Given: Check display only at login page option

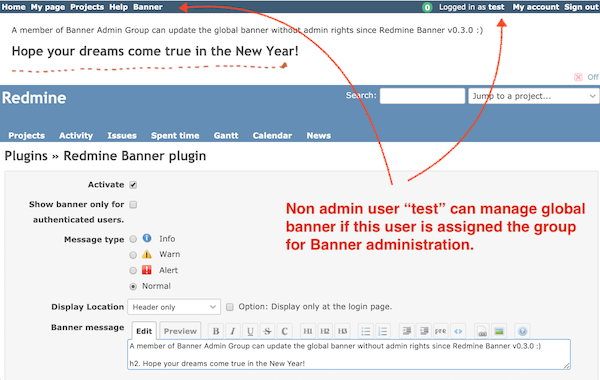Looking at the screenshot, I should coord(230,307).
